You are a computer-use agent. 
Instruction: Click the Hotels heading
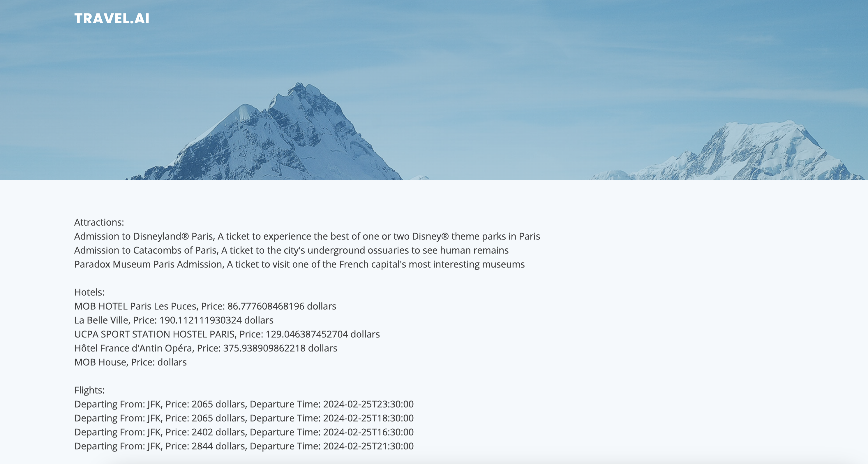89,292
